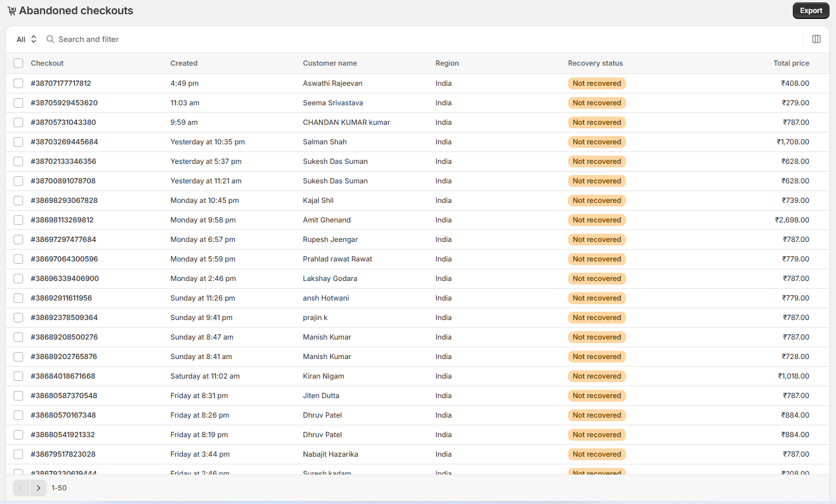Click Sunday at 11:26 pm timestamp
Viewport: 836px width, 504px height.
point(203,298)
